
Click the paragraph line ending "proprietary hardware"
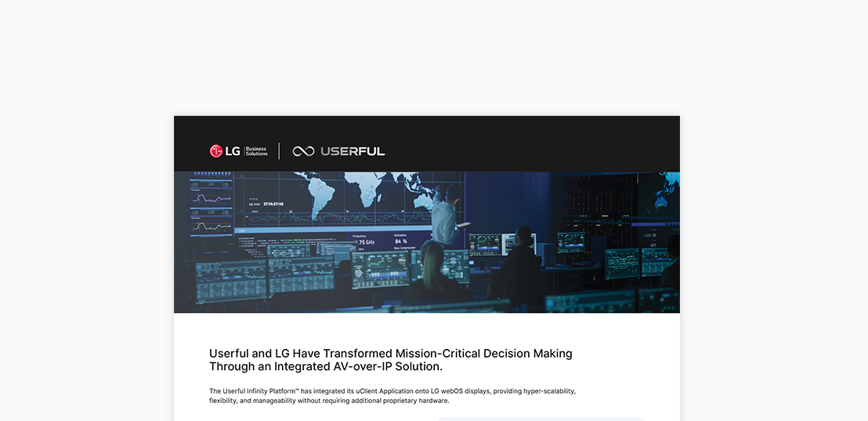tap(329, 401)
